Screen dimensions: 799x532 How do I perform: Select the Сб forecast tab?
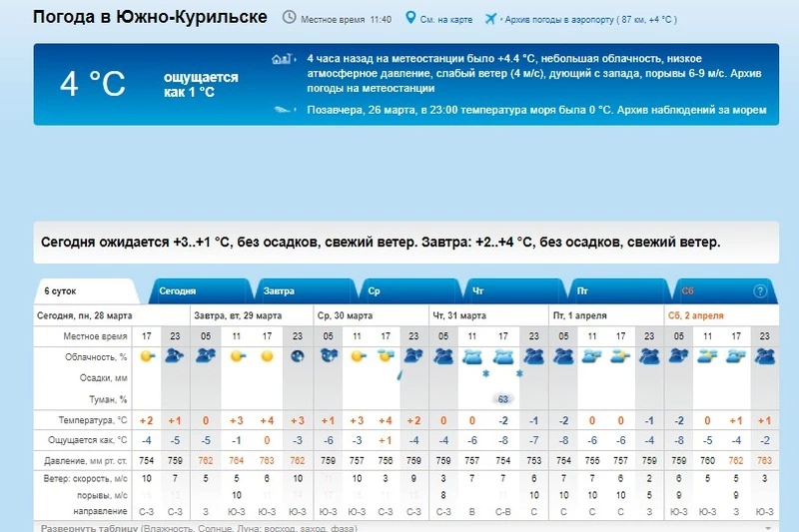(x=687, y=291)
